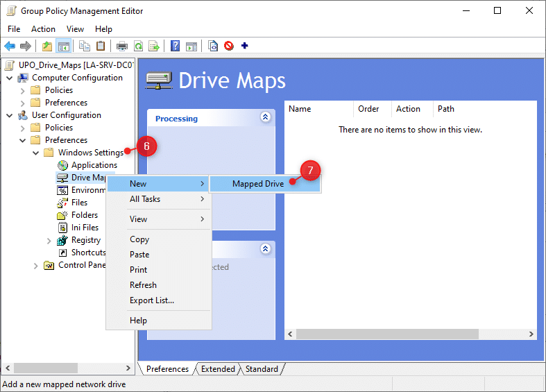Viewport: 546px width, 392px height.
Task: Sort by the Action column header
Action: coord(412,109)
